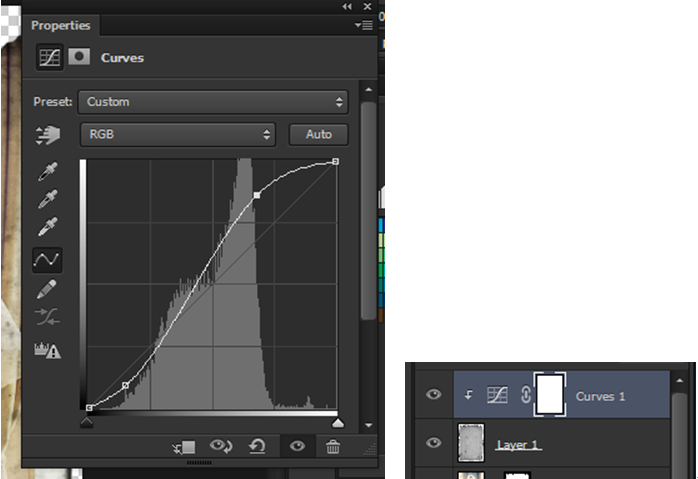Pick the black point eyedropper
This screenshot has width=698, height=479.
point(48,171)
